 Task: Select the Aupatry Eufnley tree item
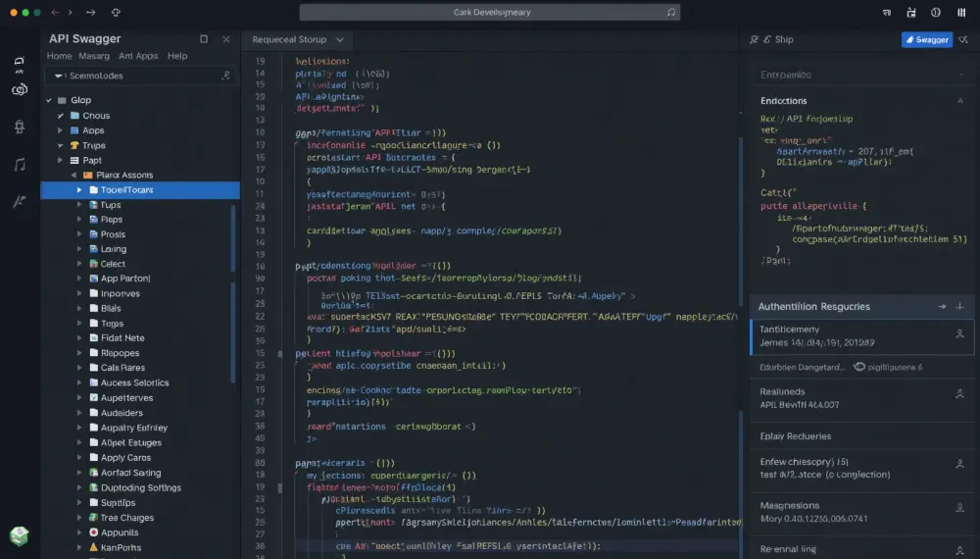pyautogui.click(x=133, y=428)
